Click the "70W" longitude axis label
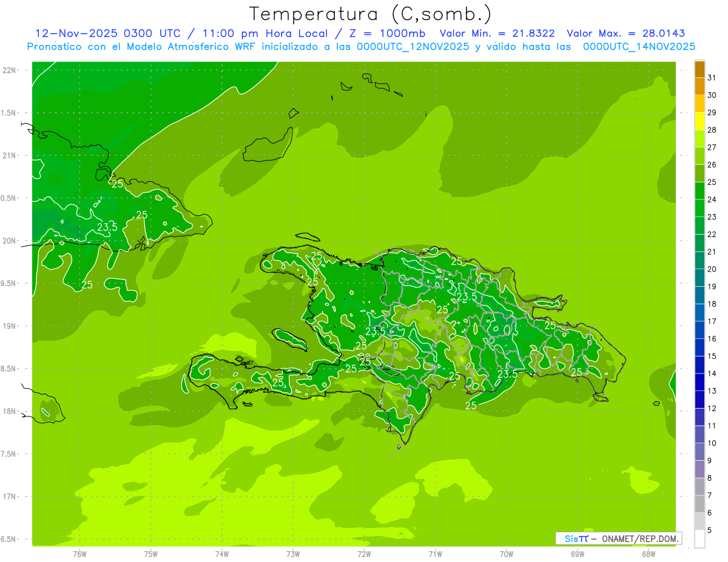 507,554
